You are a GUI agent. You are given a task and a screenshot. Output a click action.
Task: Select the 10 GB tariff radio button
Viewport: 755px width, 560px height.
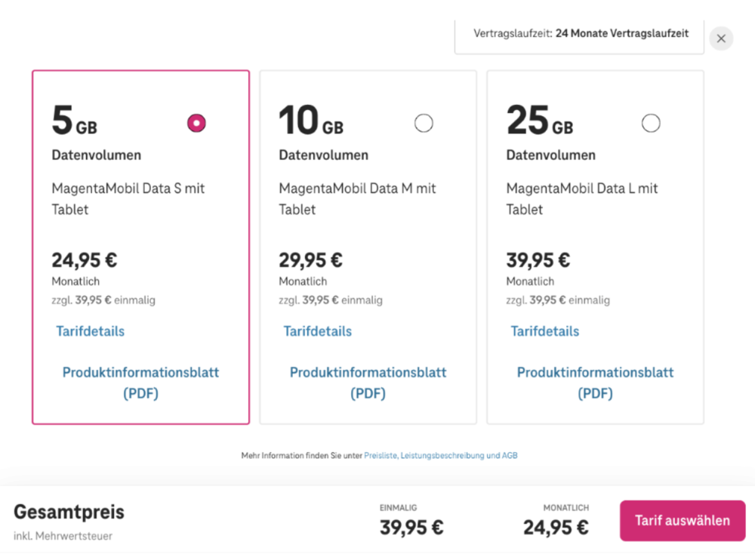(424, 122)
